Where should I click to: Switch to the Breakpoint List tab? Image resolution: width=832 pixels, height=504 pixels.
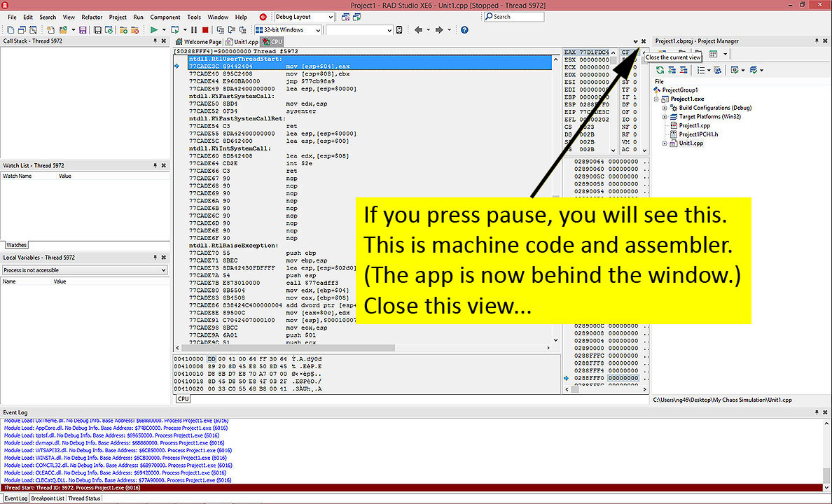tap(47, 498)
